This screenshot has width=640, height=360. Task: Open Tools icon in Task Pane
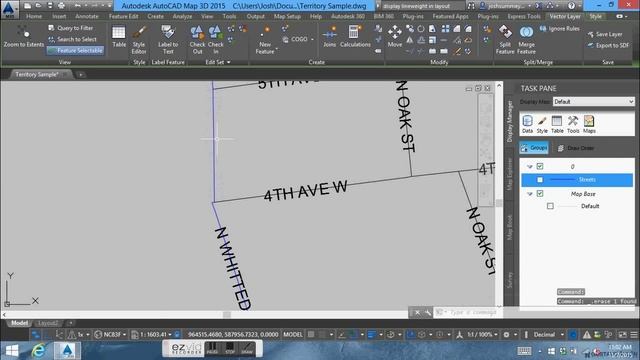pos(573,124)
